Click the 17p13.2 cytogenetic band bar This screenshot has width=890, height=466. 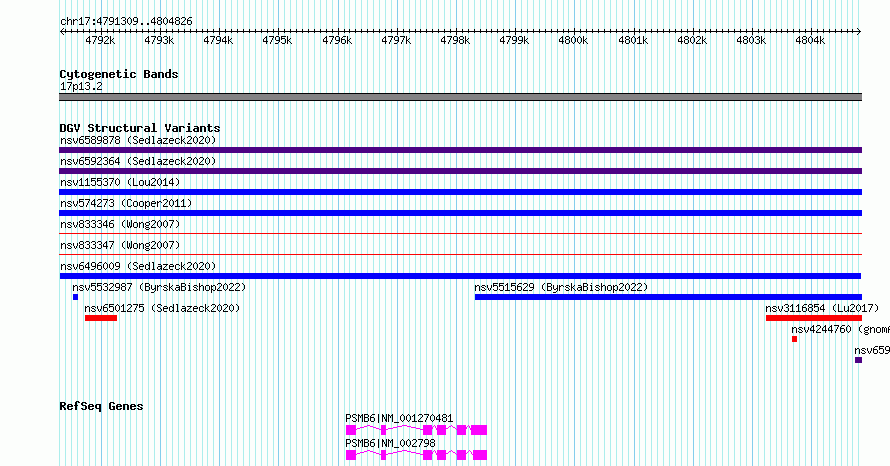[460, 97]
